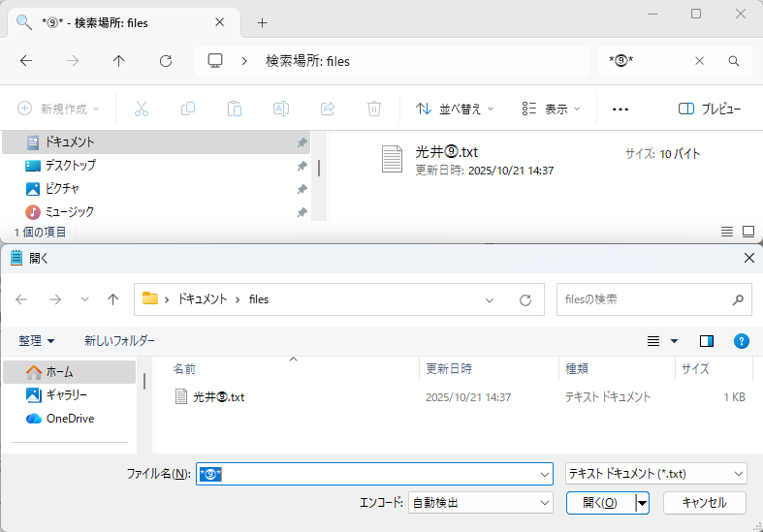763x532 pixels.
Task: Switch to large icons view using the Explorer status bar icon
Action: 748,232
